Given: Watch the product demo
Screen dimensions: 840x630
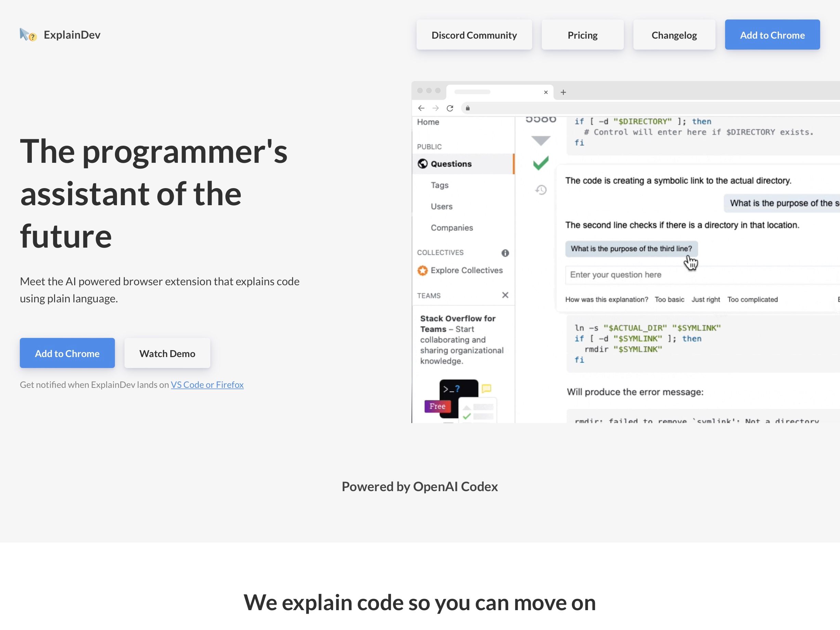Looking at the screenshot, I should [x=167, y=353].
